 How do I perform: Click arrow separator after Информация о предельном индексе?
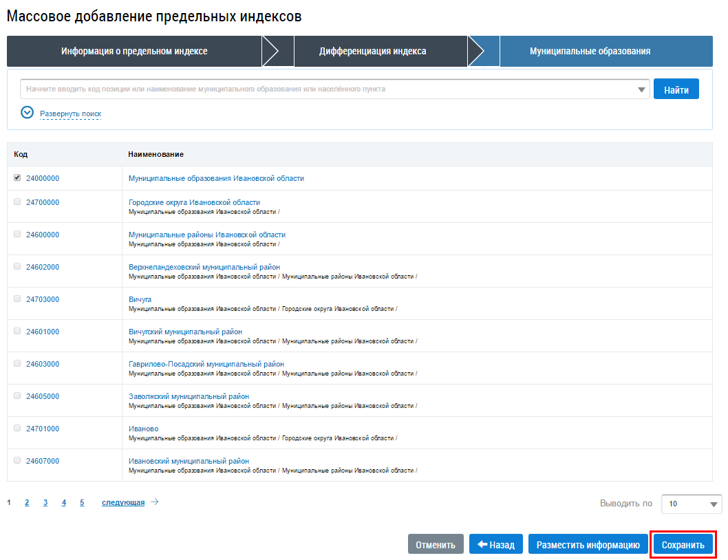tap(277, 51)
